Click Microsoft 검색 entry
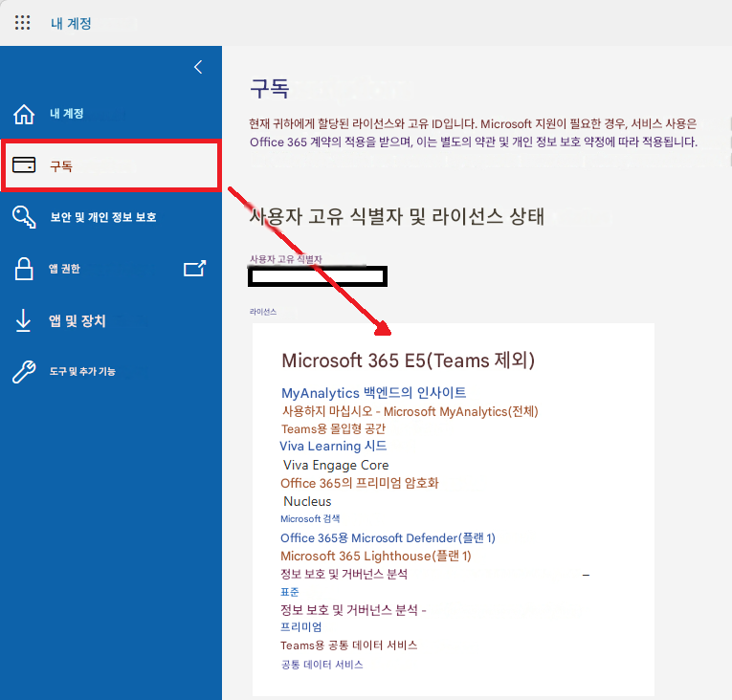Image resolution: width=732 pixels, height=700 pixels. pos(310,519)
